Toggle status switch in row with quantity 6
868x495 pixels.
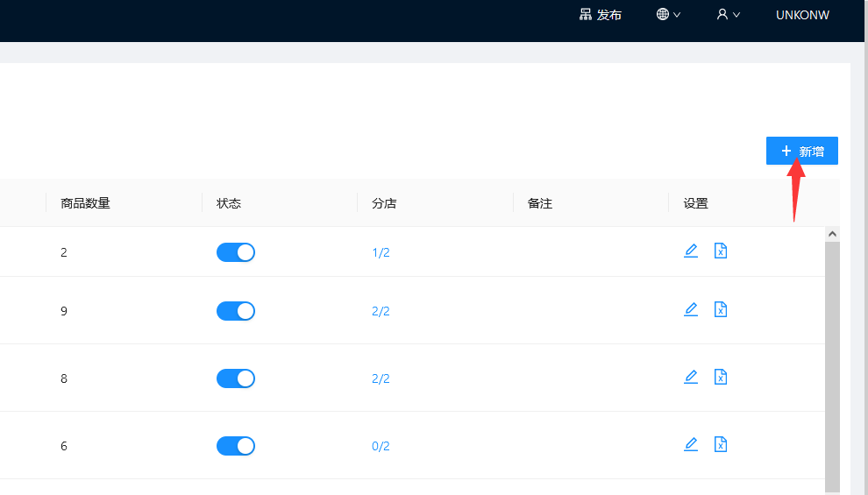pyautogui.click(x=236, y=446)
